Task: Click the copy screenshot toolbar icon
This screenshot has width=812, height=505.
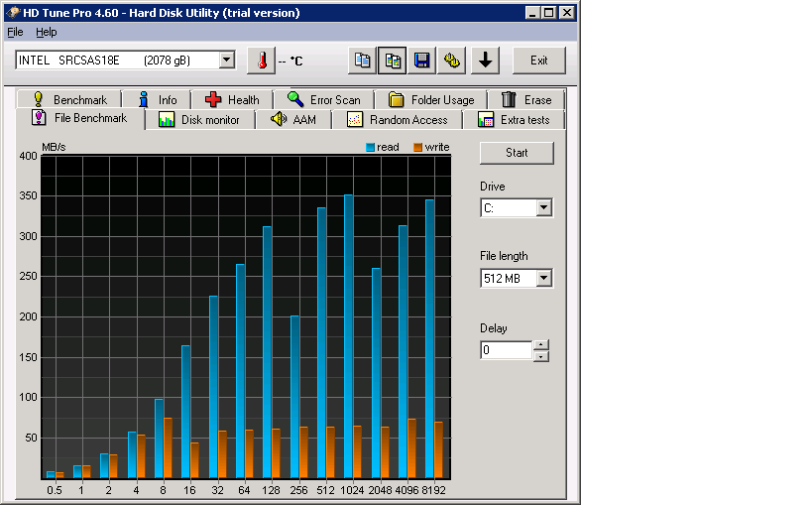Action: click(x=393, y=61)
